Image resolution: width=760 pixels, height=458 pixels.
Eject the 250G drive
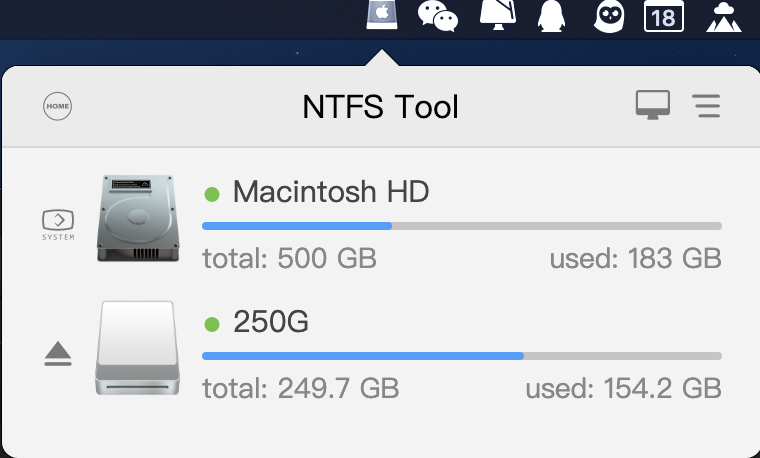coord(58,354)
